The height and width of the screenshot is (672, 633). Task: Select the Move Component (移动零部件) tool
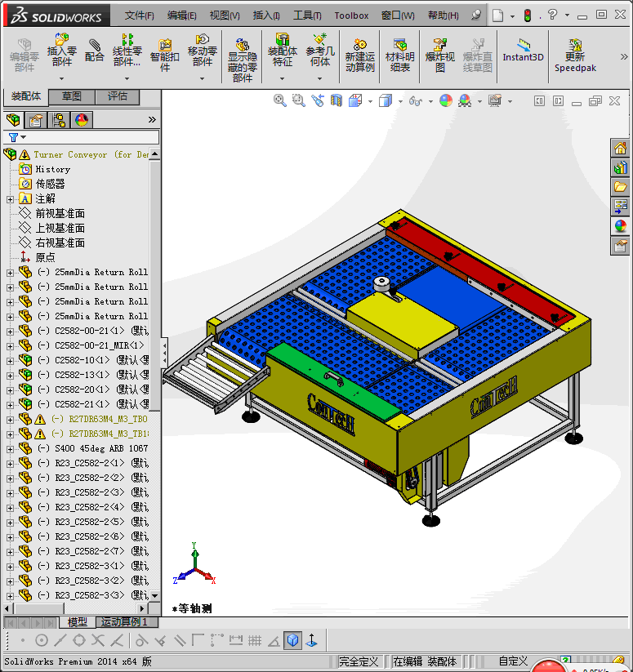pos(202,50)
